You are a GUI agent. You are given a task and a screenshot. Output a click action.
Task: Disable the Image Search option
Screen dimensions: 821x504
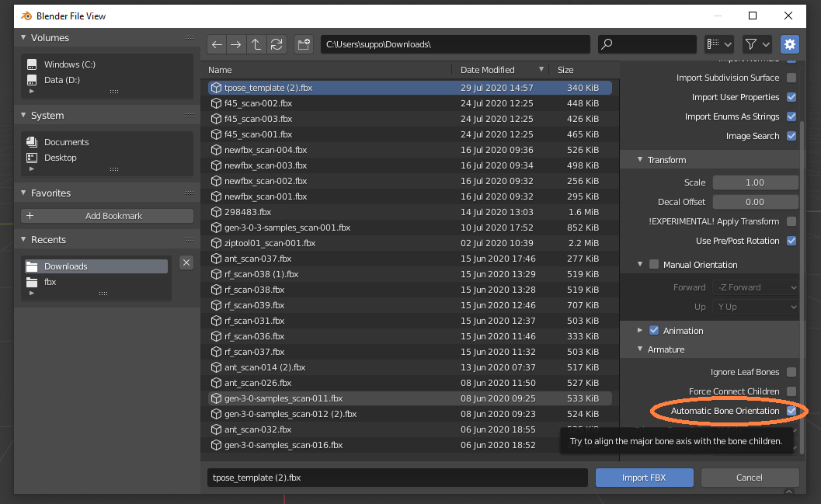tap(790, 136)
